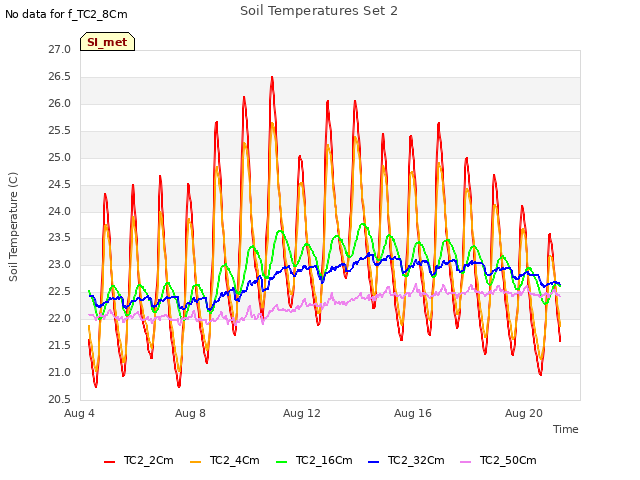Click the 22.5 y-axis tick label
The width and height of the screenshot is (640, 480).
point(60,291)
